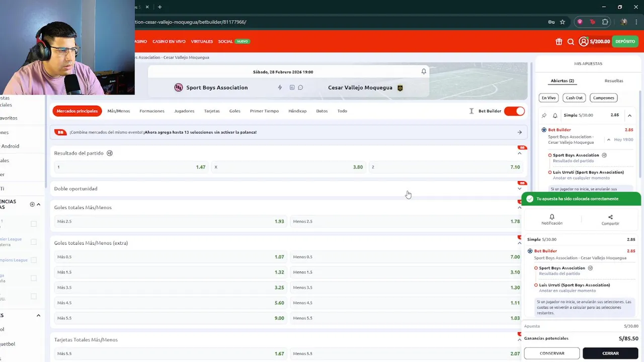Pin the Simple S/30.00 open bet
Viewport: 644px width, 362px height.
coord(544,116)
